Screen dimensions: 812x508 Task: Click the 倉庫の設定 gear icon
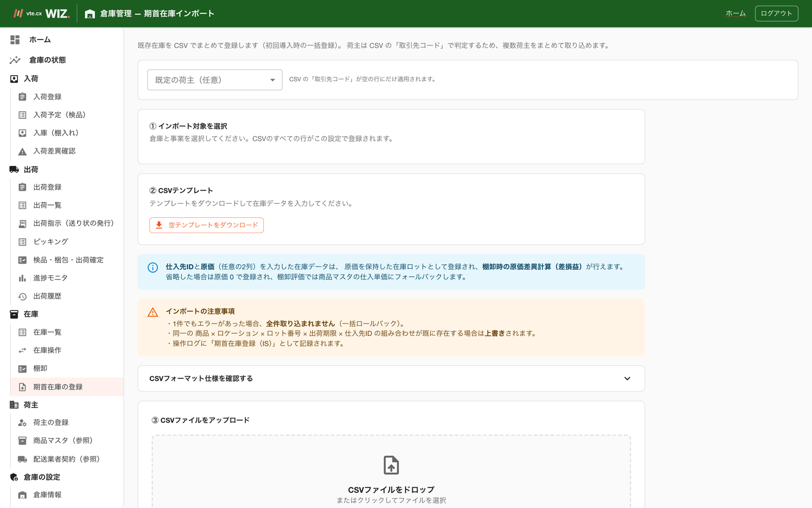coord(14,477)
